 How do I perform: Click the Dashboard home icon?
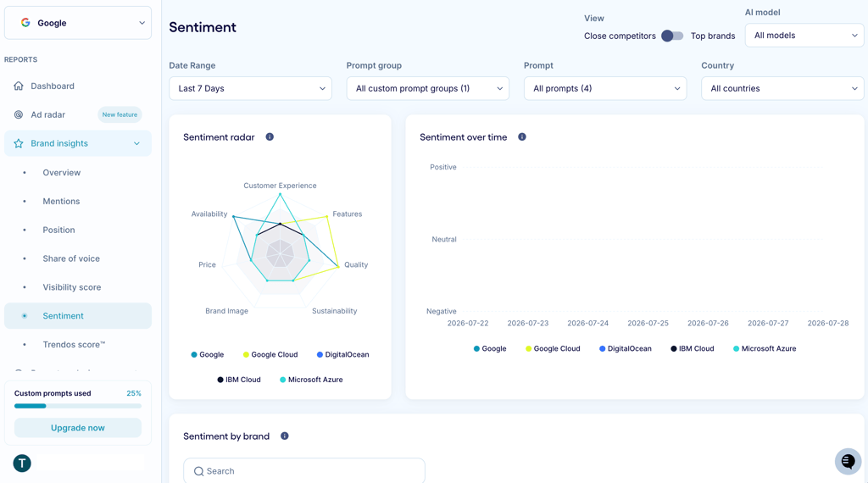pos(19,86)
